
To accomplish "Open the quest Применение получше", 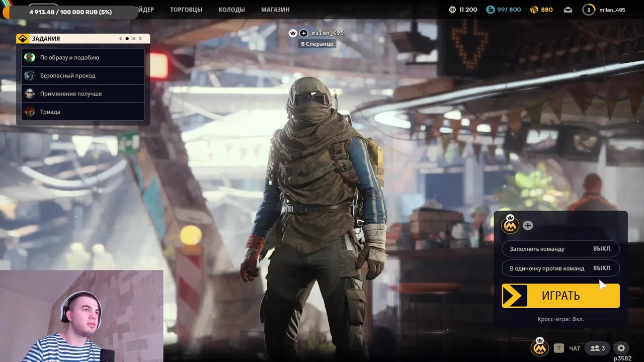I will (84, 94).
